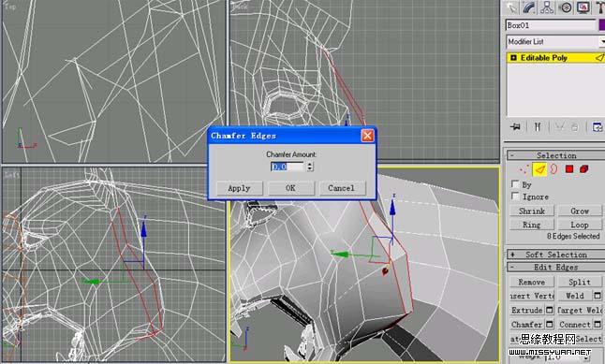
Task: Click edge icon on Editable Poly row
Action: [599, 58]
